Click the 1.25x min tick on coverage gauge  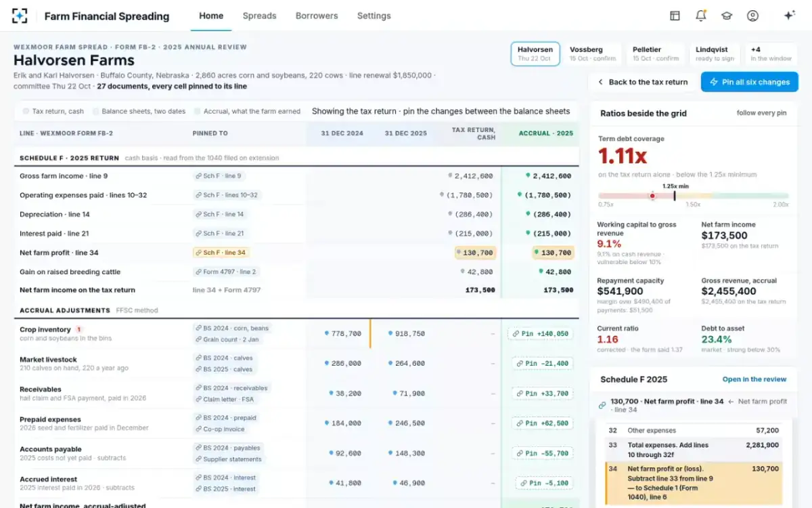[x=675, y=195]
